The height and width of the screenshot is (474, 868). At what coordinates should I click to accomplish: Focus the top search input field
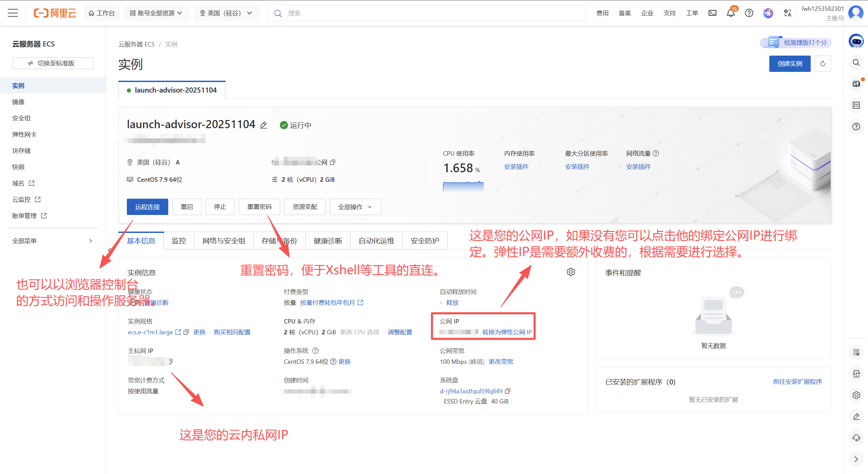431,13
